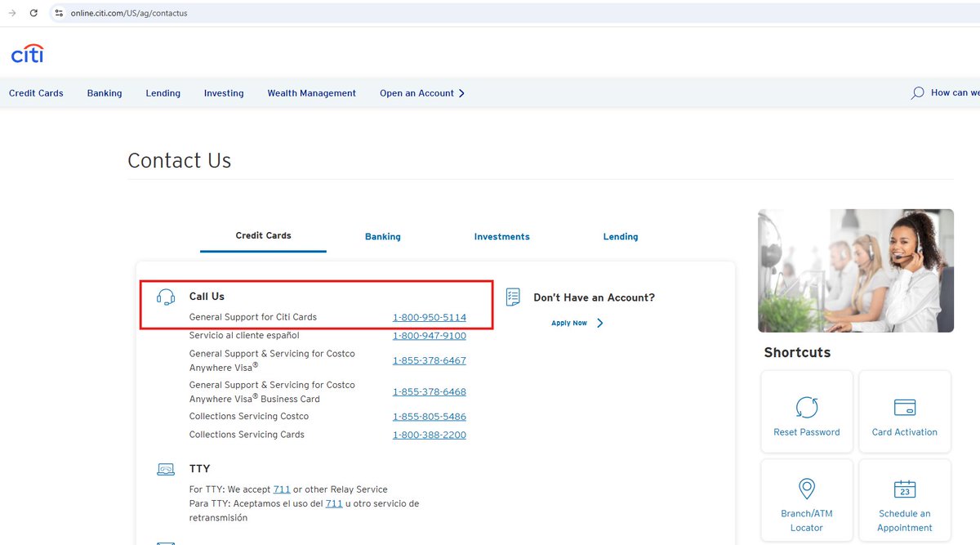Click the Citi logo

[27, 54]
